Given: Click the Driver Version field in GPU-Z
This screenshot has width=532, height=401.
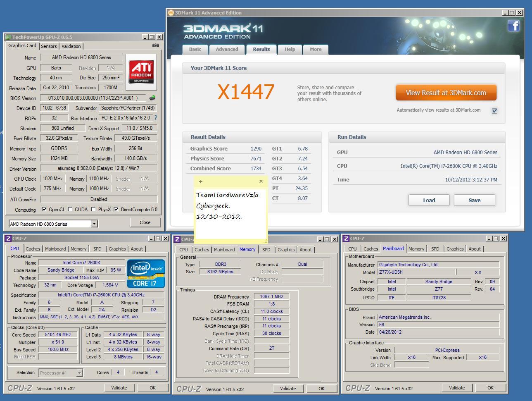Looking at the screenshot, I should click(x=98, y=168).
